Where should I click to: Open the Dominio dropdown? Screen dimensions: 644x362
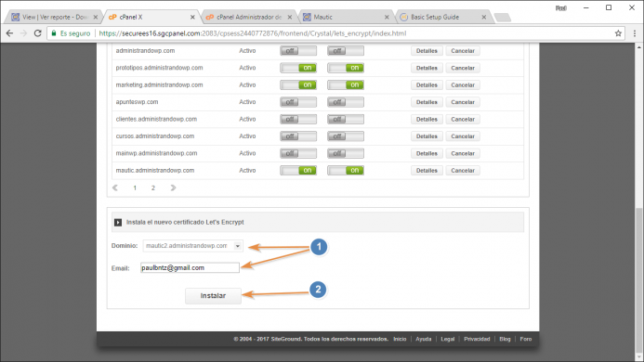tap(192, 246)
